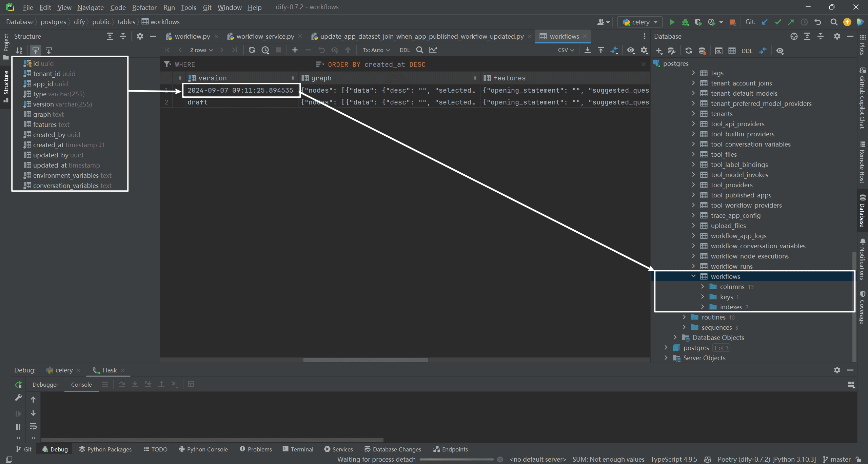Click DDL button in data editor toolbar
Screen dimensions: 868x464
(405, 50)
